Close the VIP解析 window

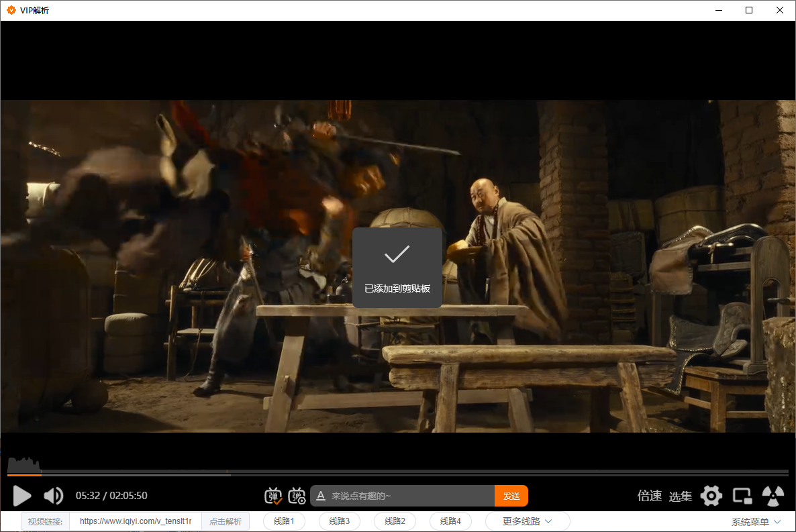tap(780, 10)
